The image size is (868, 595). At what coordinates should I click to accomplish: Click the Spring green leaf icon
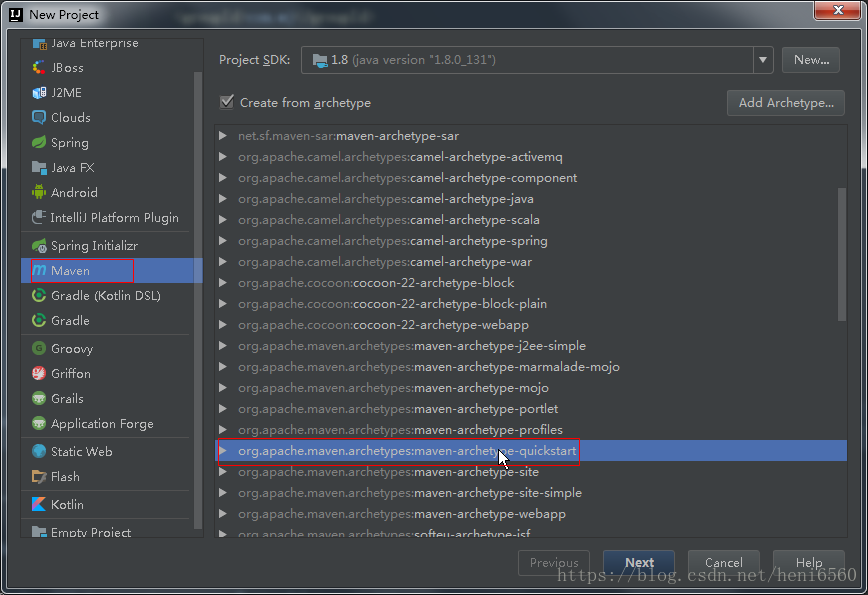39,142
